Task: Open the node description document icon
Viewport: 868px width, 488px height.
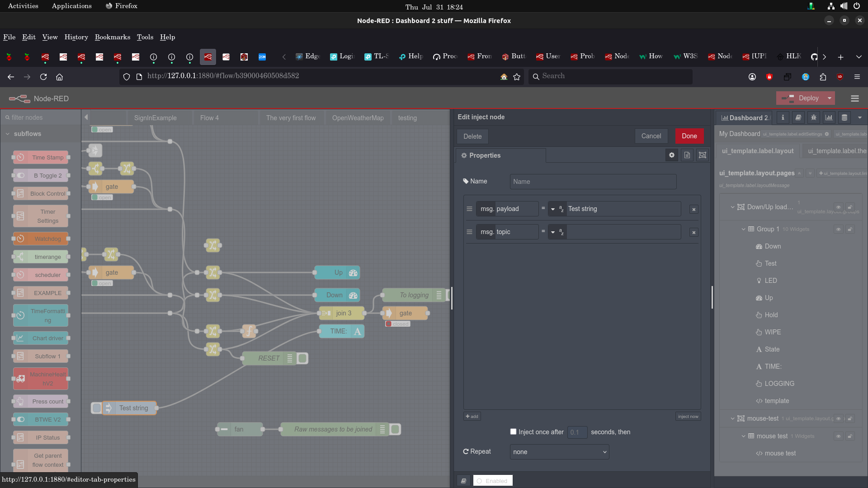Action: (687, 155)
